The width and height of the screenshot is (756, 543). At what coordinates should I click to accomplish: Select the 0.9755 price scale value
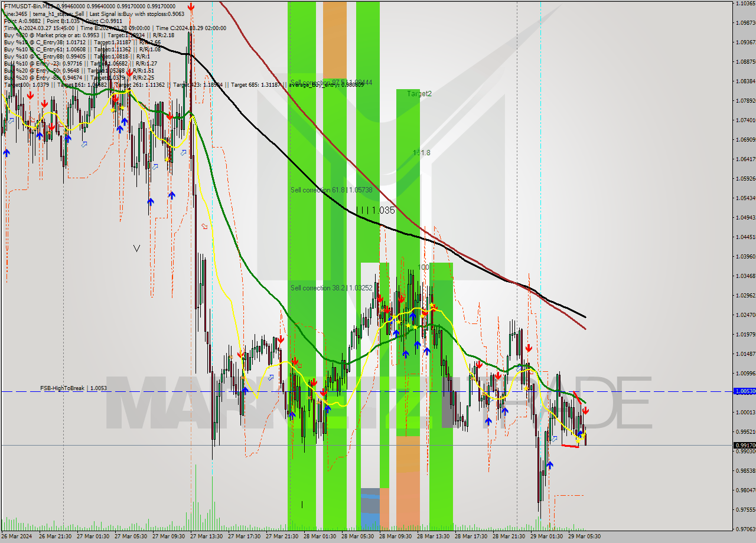pyautogui.click(x=745, y=510)
